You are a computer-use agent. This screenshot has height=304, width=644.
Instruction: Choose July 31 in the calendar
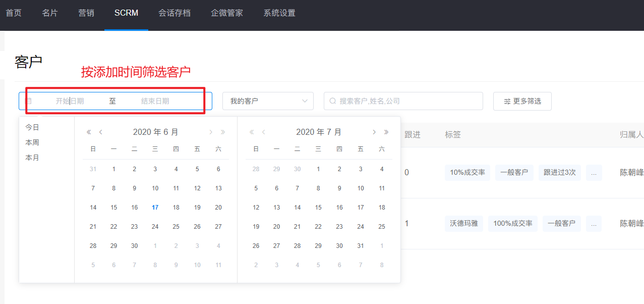pos(360,246)
